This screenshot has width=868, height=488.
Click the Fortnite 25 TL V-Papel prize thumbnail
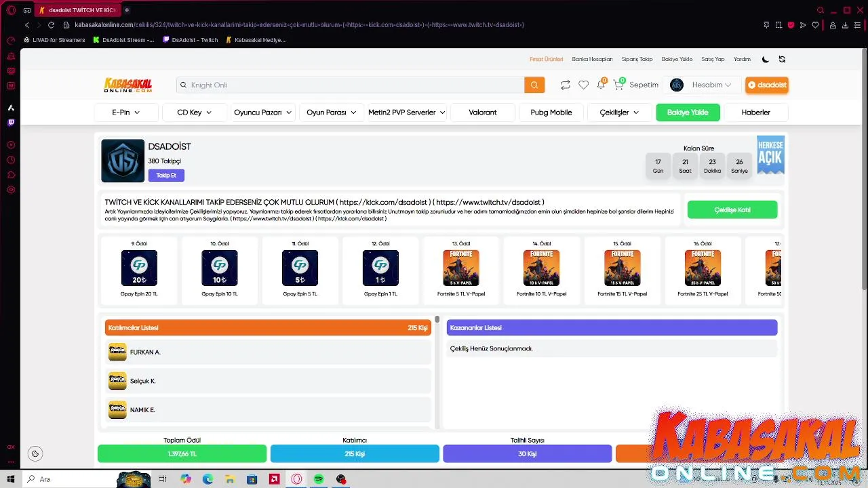[x=703, y=268]
